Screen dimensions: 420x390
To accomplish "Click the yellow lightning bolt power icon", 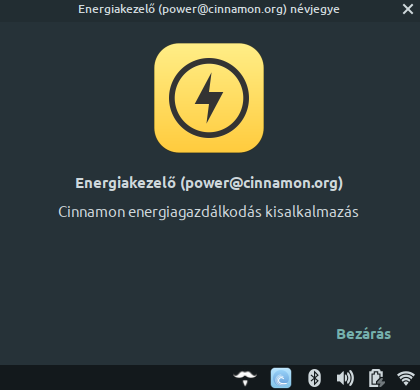I will (x=209, y=98).
